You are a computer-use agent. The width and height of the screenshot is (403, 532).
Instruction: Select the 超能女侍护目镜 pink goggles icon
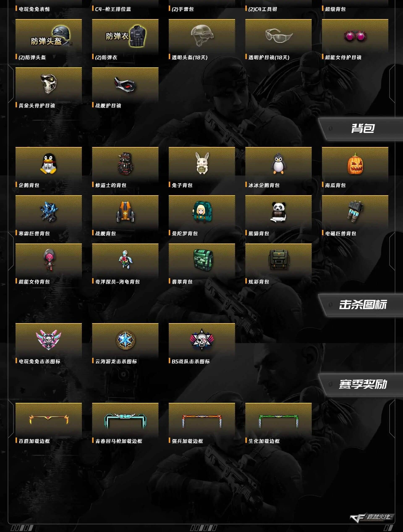point(355,36)
